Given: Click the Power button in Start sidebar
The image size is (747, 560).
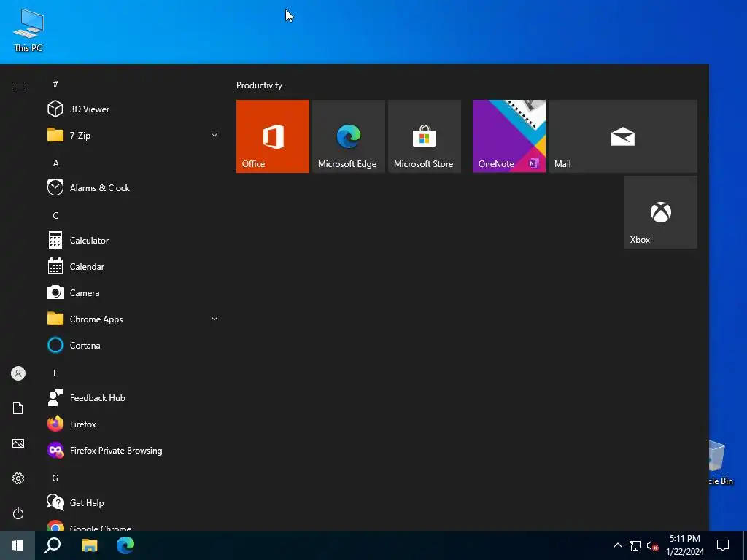Looking at the screenshot, I should click(18, 513).
